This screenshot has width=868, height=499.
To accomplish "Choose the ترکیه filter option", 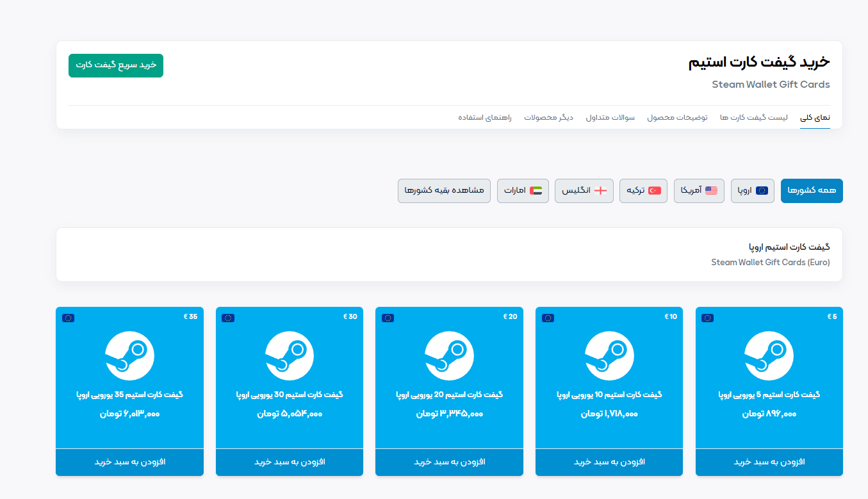I will tap(643, 190).
